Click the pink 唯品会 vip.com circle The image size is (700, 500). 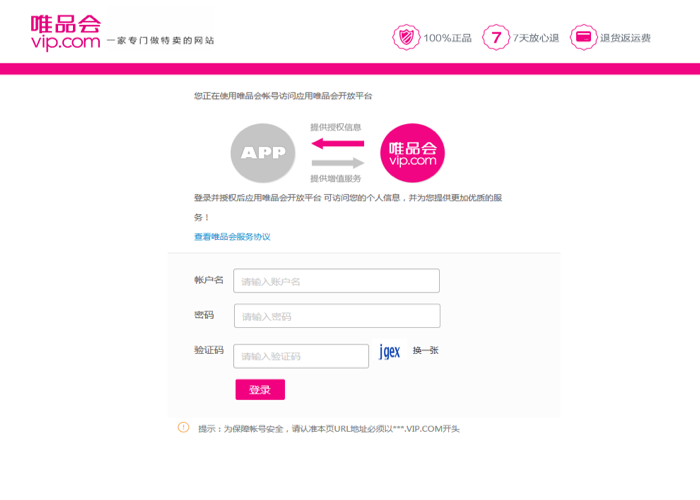[x=414, y=153]
